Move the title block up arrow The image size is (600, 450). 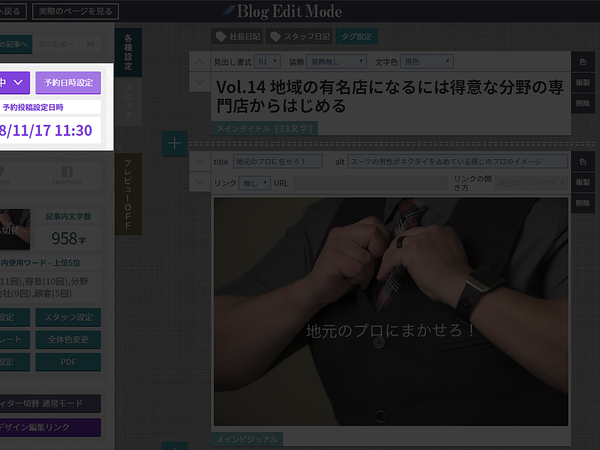[x=200, y=61]
